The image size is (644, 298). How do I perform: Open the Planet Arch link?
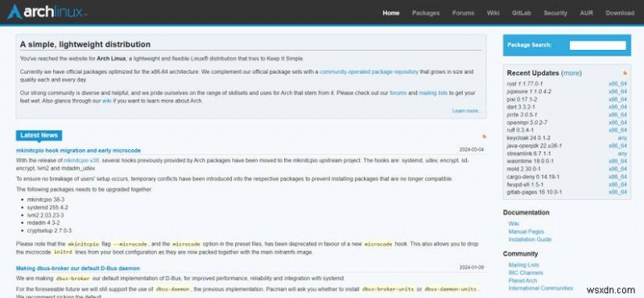(x=522, y=281)
